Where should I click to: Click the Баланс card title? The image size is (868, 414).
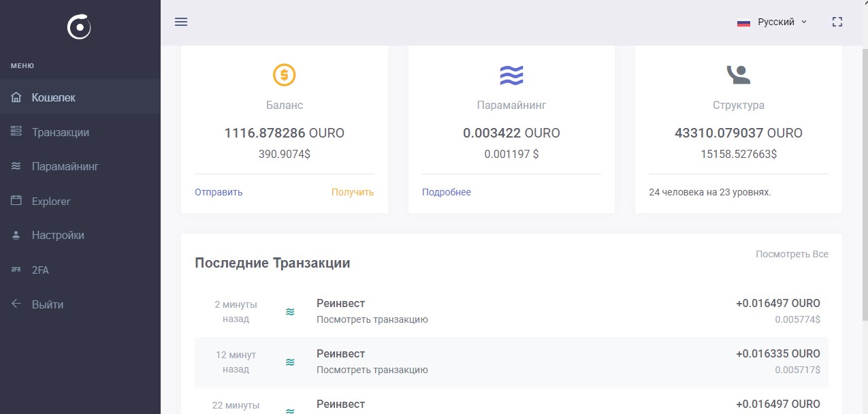pyautogui.click(x=285, y=106)
